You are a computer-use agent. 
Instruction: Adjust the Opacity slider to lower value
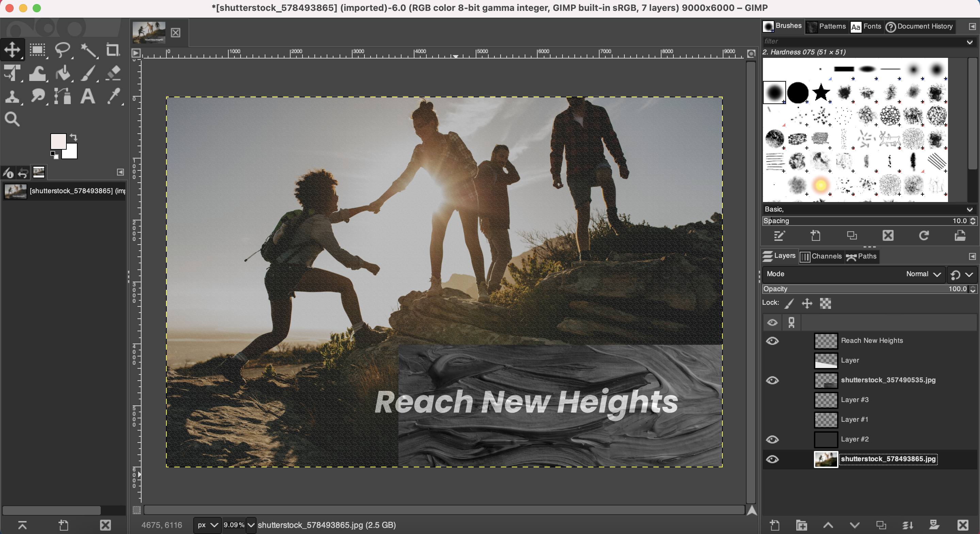(x=855, y=289)
